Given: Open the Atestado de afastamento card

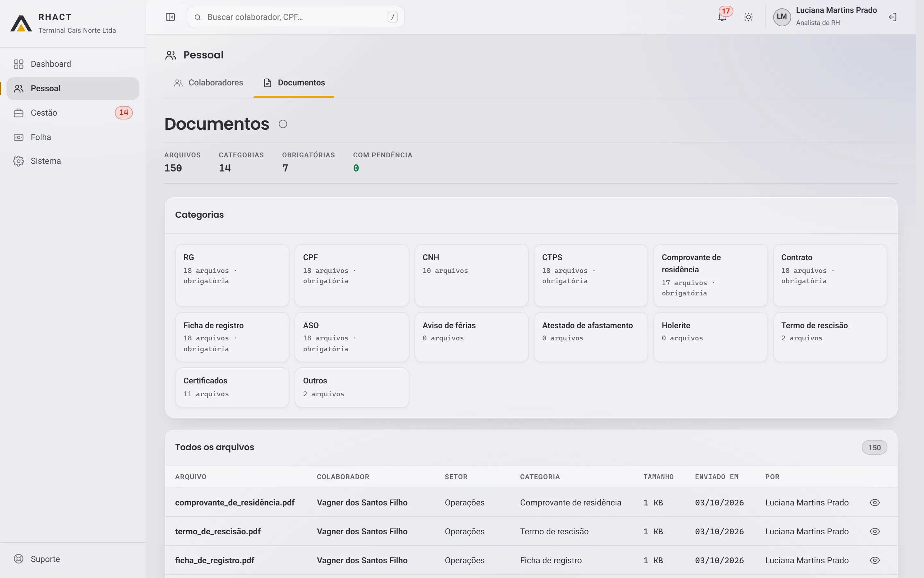Looking at the screenshot, I should (x=591, y=337).
